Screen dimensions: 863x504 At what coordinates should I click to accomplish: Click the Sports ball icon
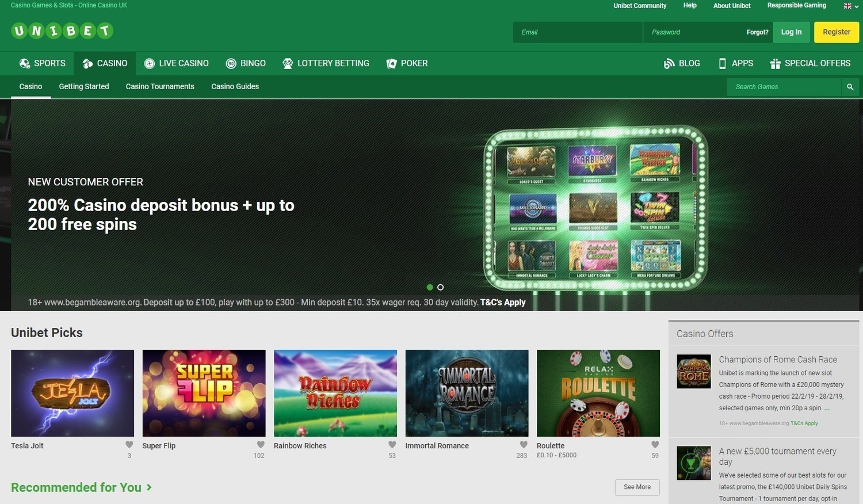click(25, 63)
